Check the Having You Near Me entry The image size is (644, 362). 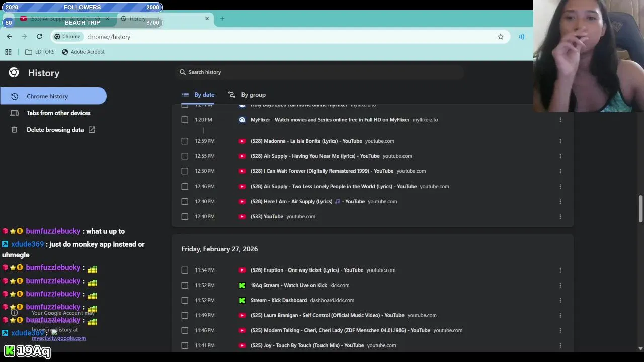pyautogui.click(x=185, y=156)
